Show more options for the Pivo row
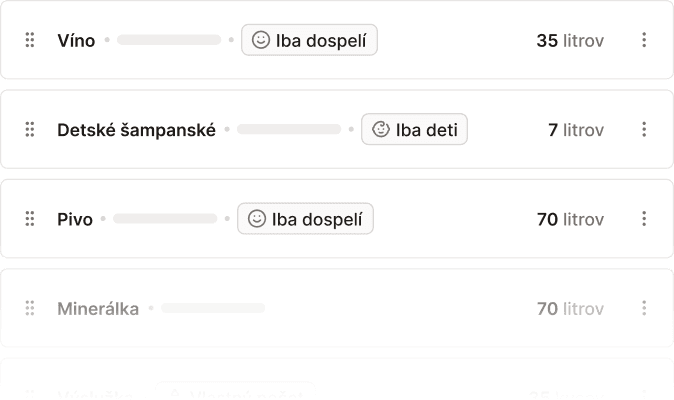Image resolution: width=674 pixels, height=400 pixels. pos(644,219)
